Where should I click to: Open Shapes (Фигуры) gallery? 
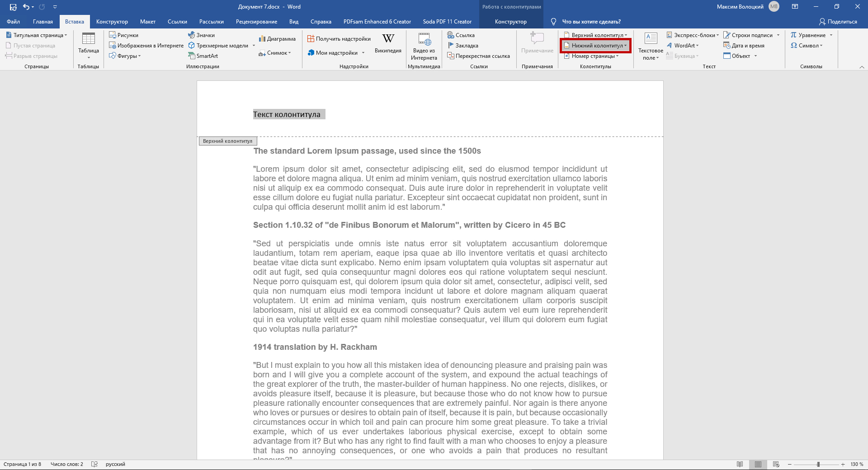pos(125,56)
